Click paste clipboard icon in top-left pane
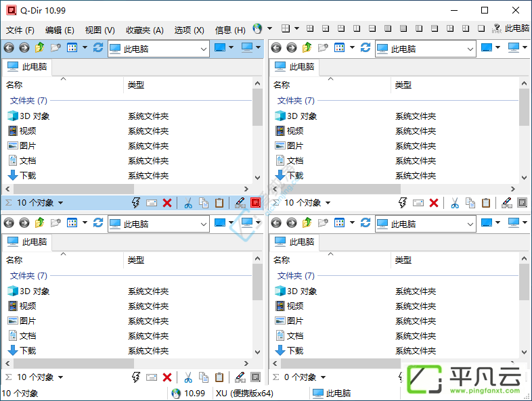This screenshot has width=532, height=401. [x=219, y=203]
